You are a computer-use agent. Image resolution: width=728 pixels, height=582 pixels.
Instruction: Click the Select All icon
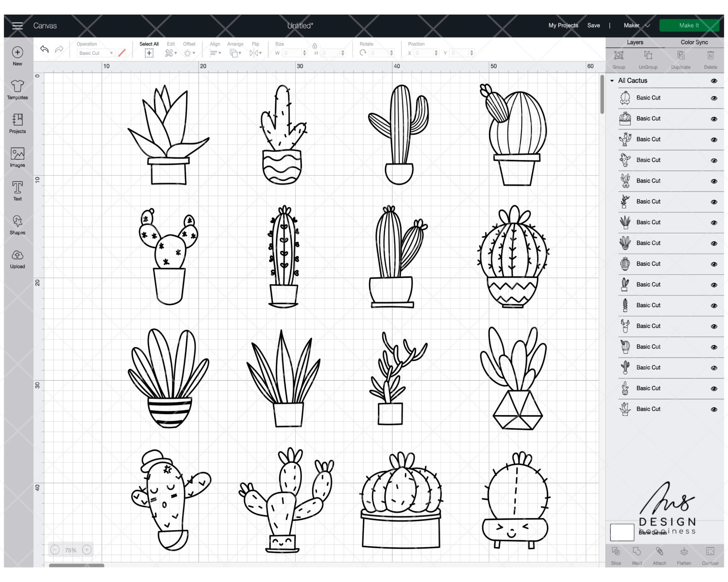point(149,53)
